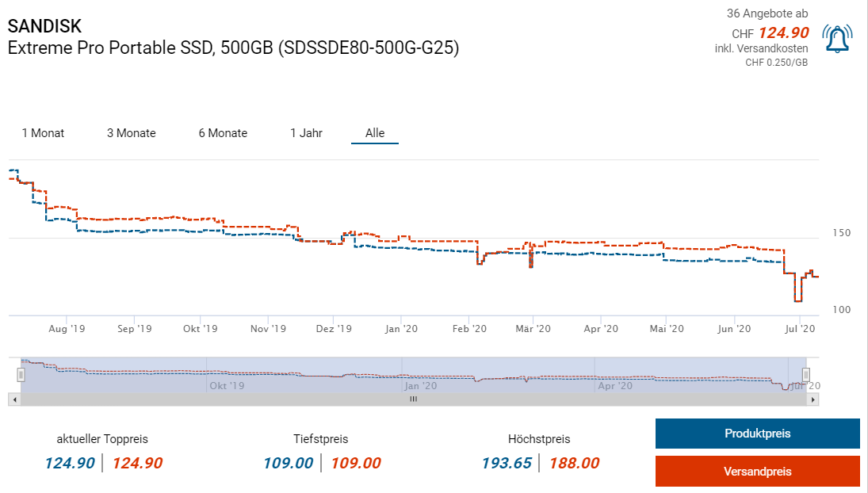Click the red 109.00 lowest price
Viewport: 868px width, 493px height.
[x=356, y=463]
